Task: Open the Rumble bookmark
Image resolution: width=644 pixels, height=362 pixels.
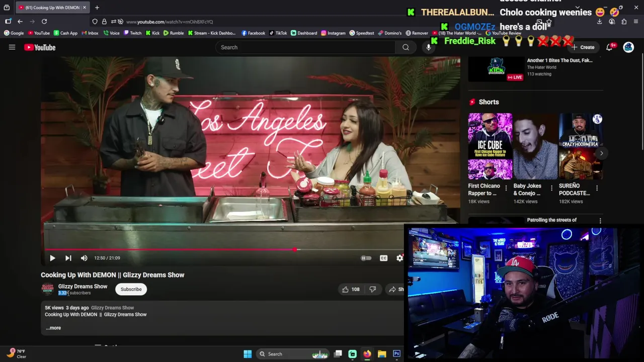Action: click(x=174, y=33)
